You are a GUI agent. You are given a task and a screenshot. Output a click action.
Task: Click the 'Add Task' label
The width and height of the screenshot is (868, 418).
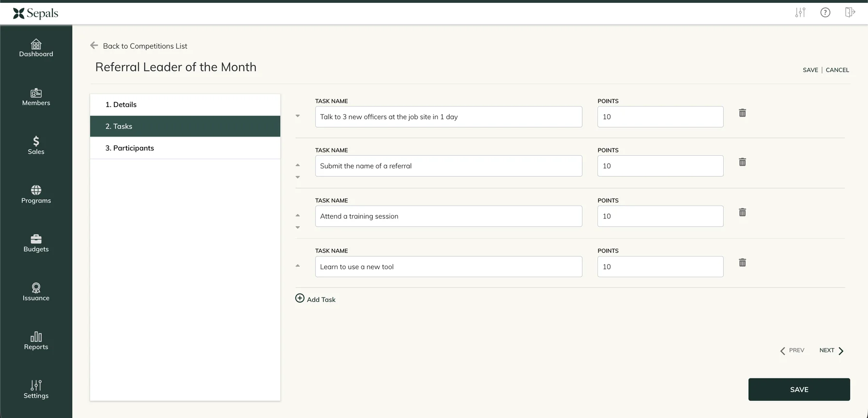321,299
